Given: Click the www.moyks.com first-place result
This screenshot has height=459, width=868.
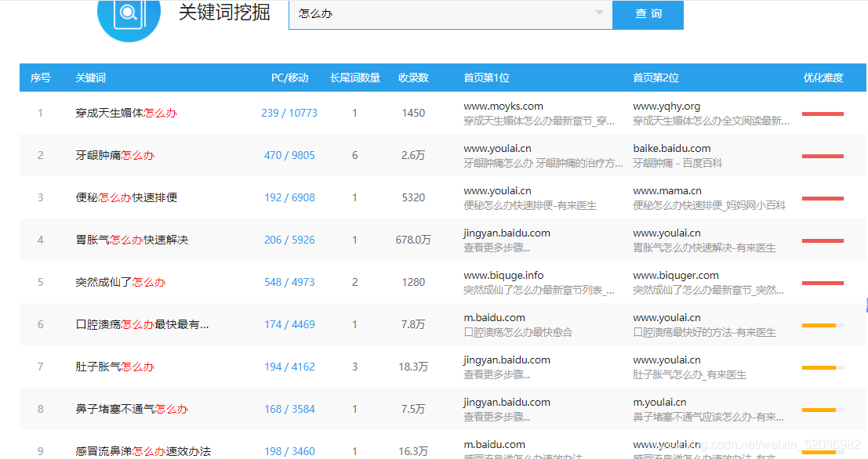Looking at the screenshot, I should pyautogui.click(x=503, y=107).
